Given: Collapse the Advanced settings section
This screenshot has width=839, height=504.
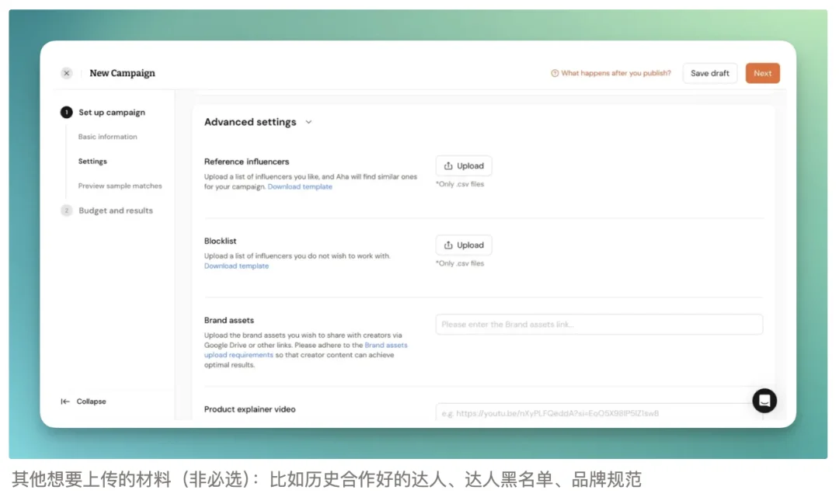Looking at the screenshot, I should 309,122.
